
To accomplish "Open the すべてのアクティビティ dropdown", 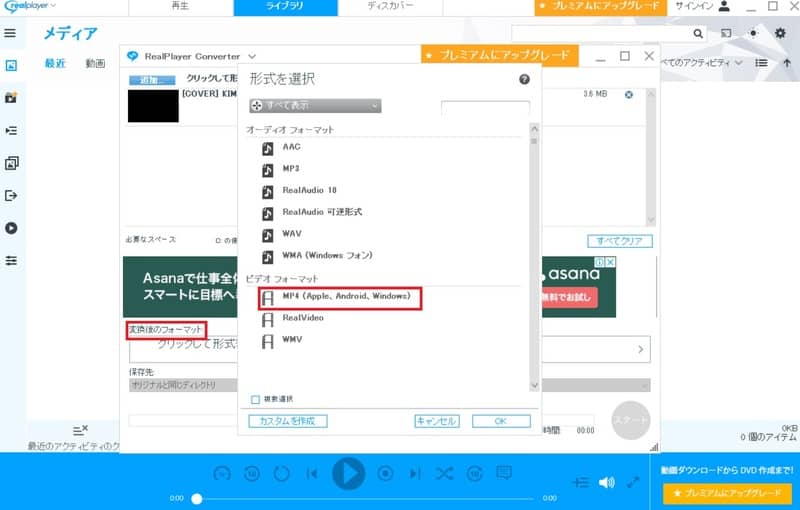I will 702,63.
